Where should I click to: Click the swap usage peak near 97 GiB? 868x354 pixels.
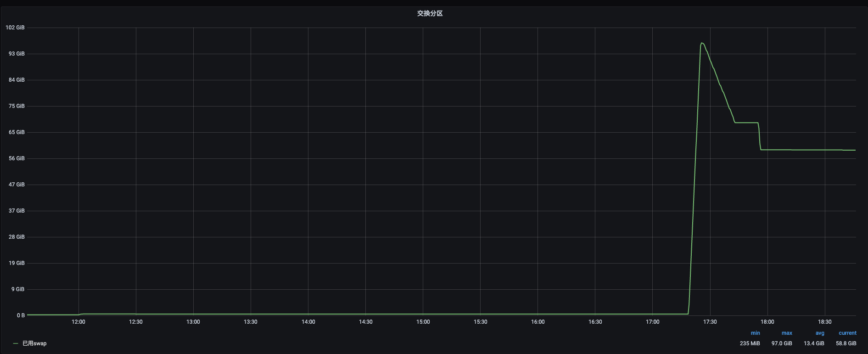point(702,43)
